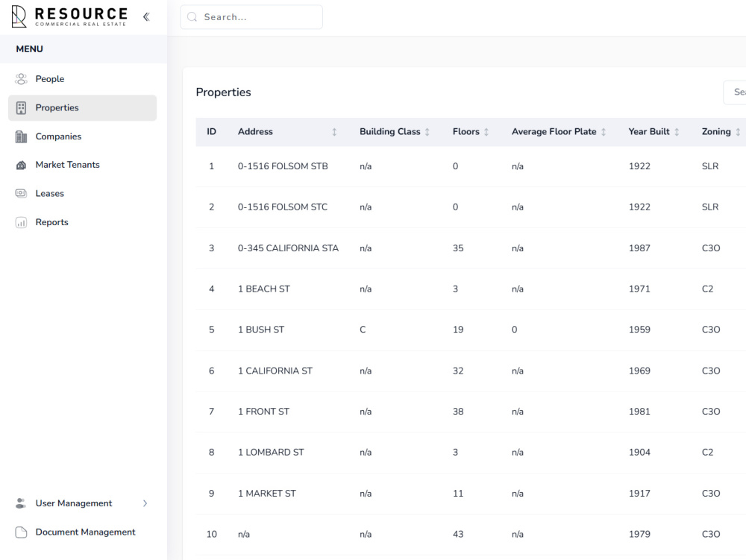Image resolution: width=746 pixels, height=560 pixels.
Task: Click the Market Tenants icon
Action: tap(21, 165)
